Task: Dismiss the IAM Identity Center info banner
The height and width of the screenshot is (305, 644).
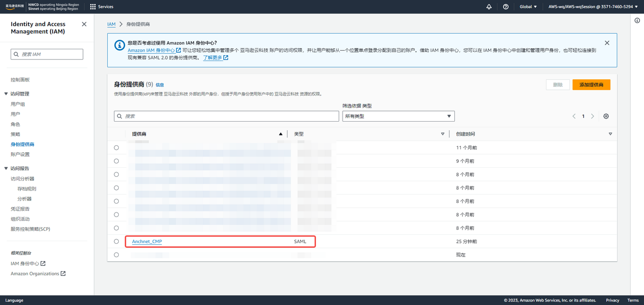Action: (607, 43)
